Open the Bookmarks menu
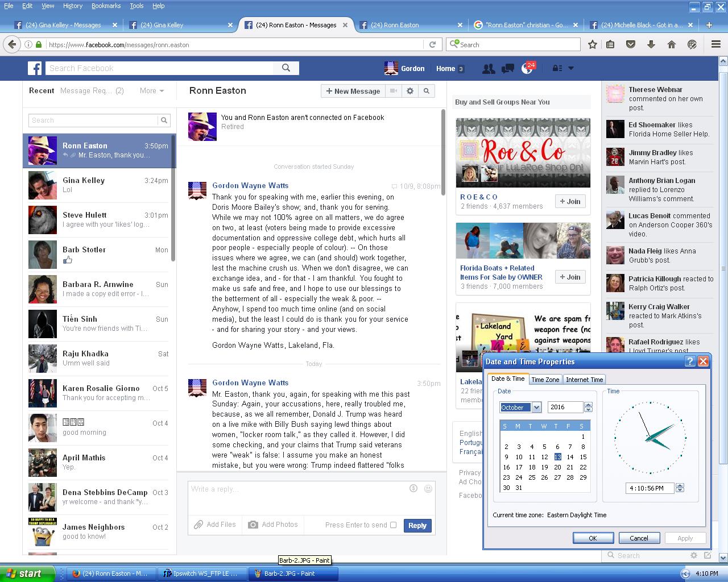This screenshot has width=728, height=582. (x=106, y=6)
